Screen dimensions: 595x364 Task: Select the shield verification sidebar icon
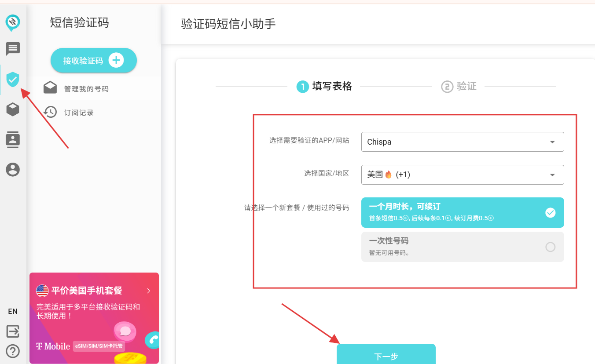click(13, 80)
